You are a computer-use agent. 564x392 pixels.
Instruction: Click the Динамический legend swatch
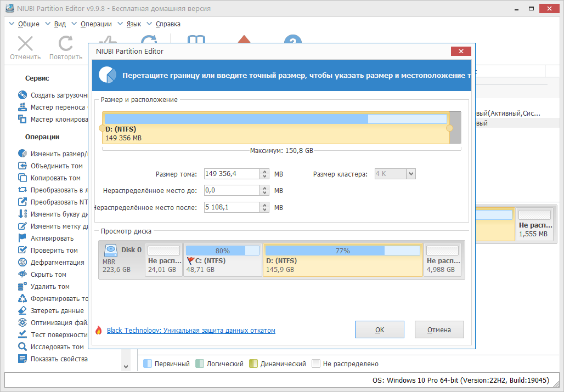(x=253, y=363)
